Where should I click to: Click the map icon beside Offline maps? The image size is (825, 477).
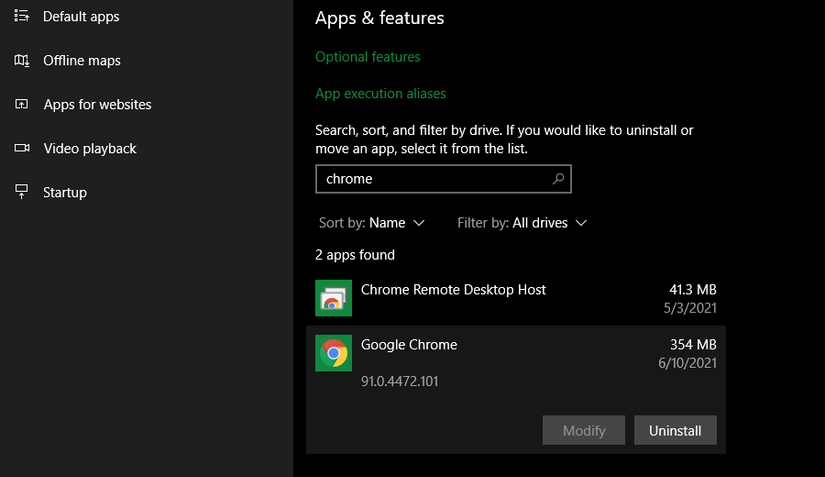pos(22,61)
